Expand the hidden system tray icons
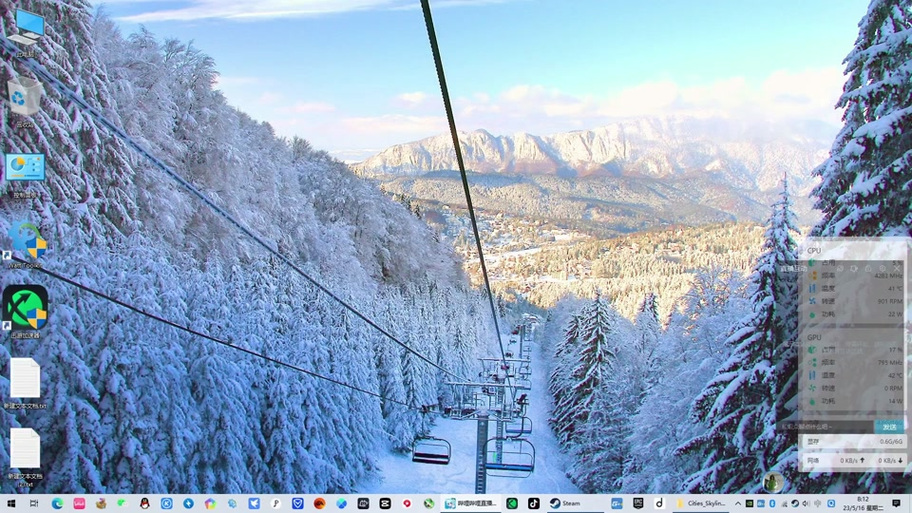The width and height of the screenshot is (912, 513). pos(738,504)
